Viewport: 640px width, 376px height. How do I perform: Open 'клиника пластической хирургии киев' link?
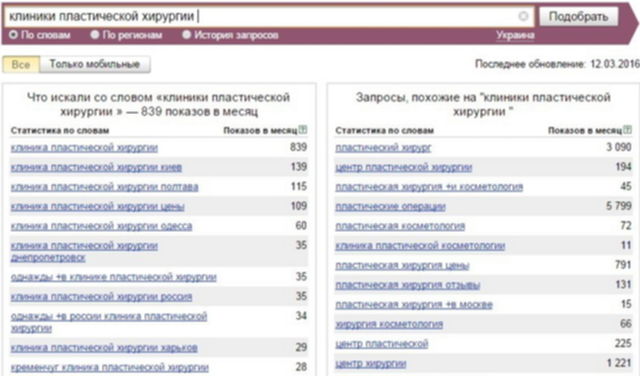coord(96,167)
